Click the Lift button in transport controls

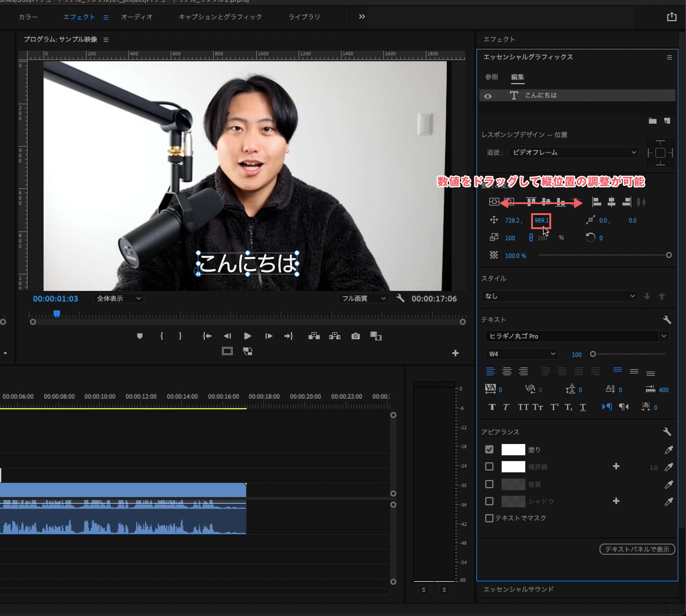(x=314, y=336)
